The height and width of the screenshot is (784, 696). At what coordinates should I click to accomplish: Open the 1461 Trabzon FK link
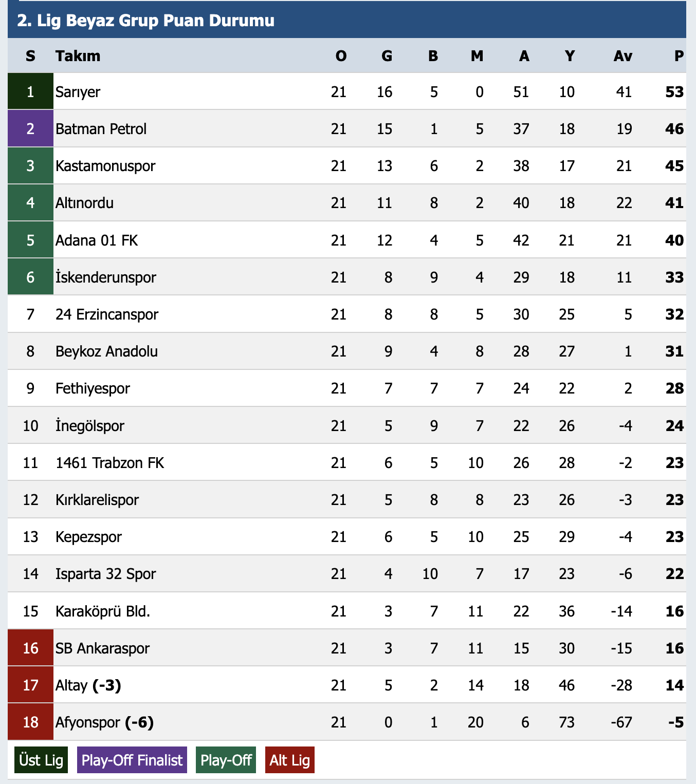(x=109, y=463)
